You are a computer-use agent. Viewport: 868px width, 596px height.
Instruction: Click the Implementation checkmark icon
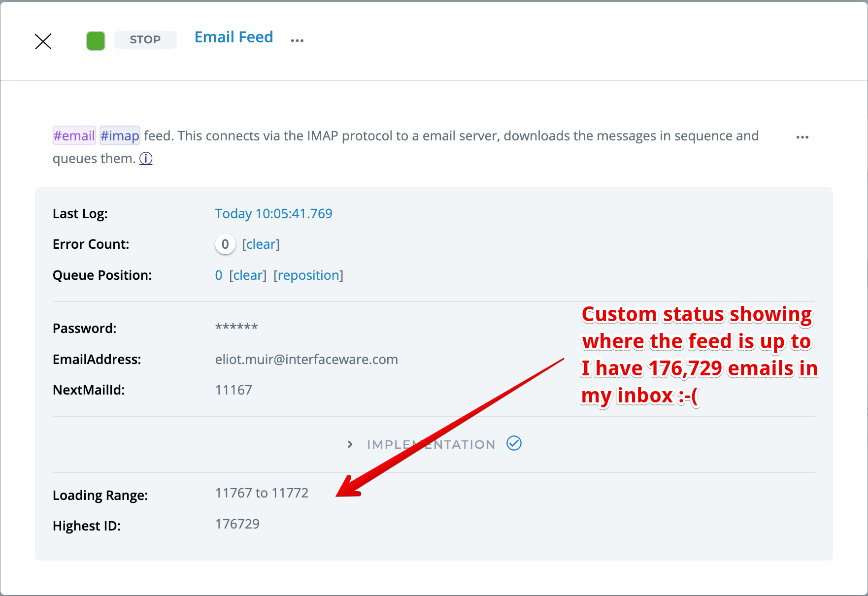(x=514, y=443)
